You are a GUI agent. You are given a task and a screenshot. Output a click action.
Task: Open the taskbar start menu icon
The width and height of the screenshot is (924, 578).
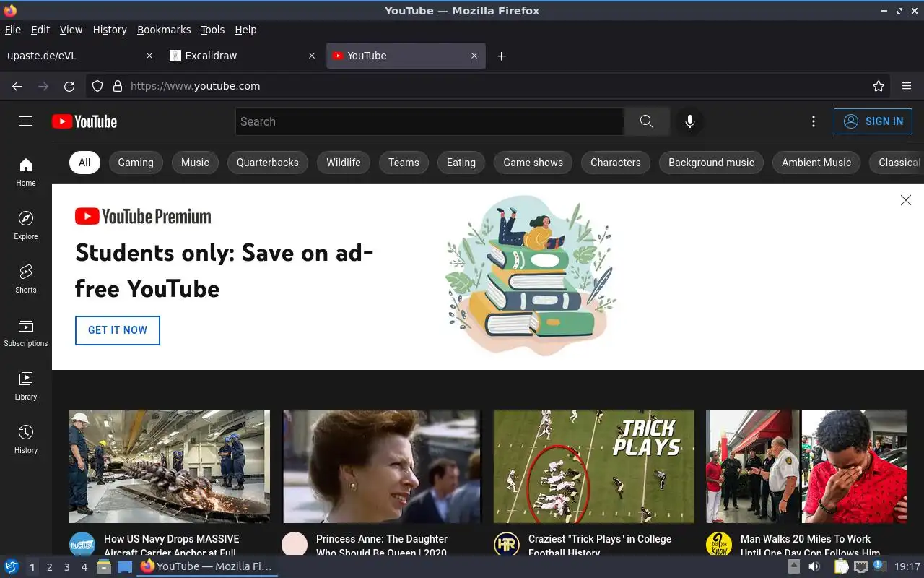click(12, 566)
